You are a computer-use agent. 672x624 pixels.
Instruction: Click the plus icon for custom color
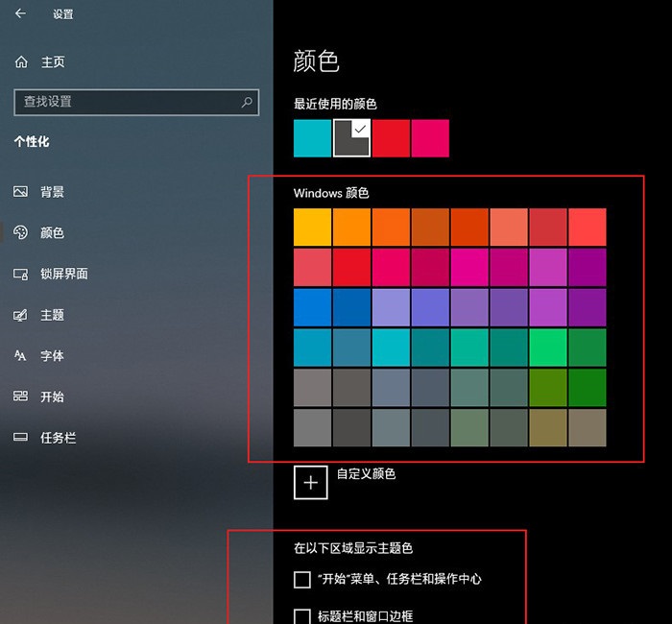[x=311, y=483]
